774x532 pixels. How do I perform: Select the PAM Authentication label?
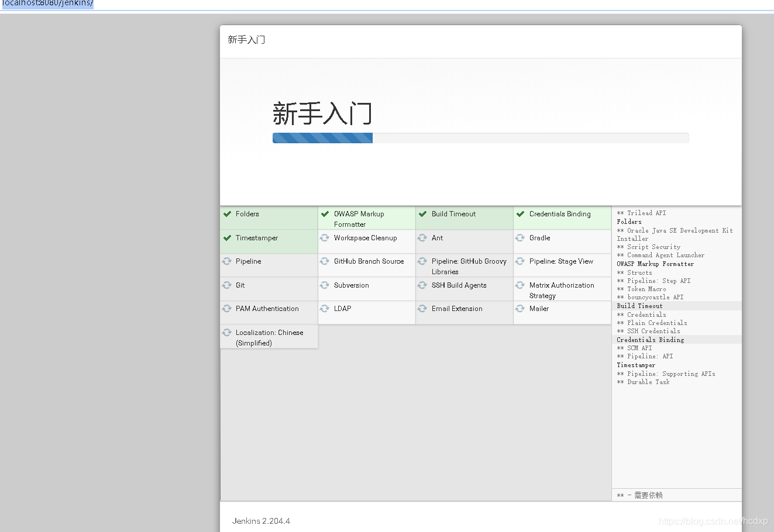(267, 309)
